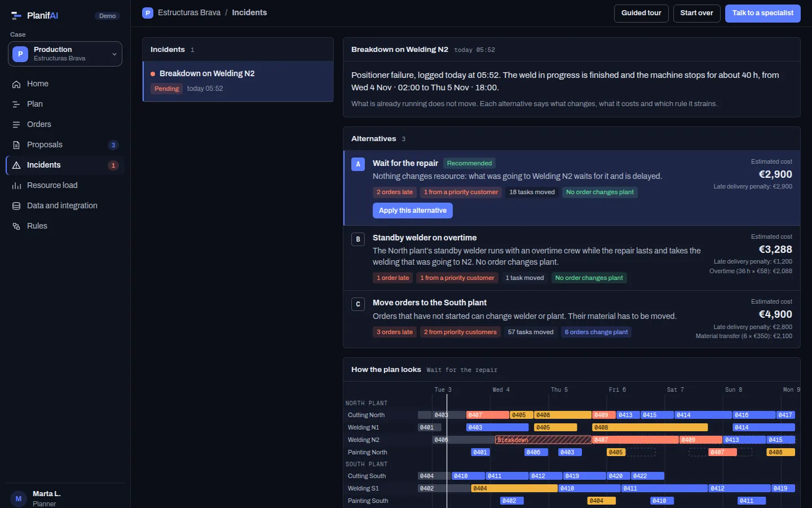Viewport: 812px width, 508px height.
Task: Click the P icon in breadcrumb
Action: pos(148,13)
